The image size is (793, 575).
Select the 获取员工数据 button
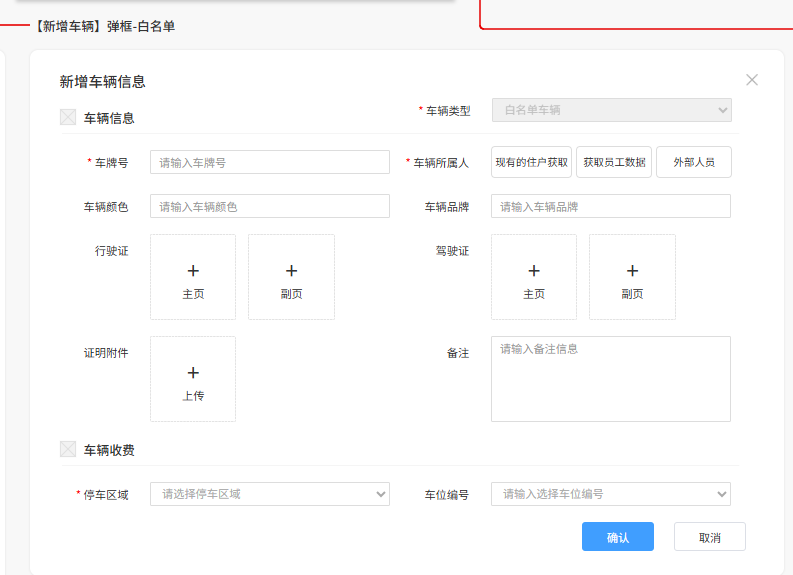coord(614,162)
